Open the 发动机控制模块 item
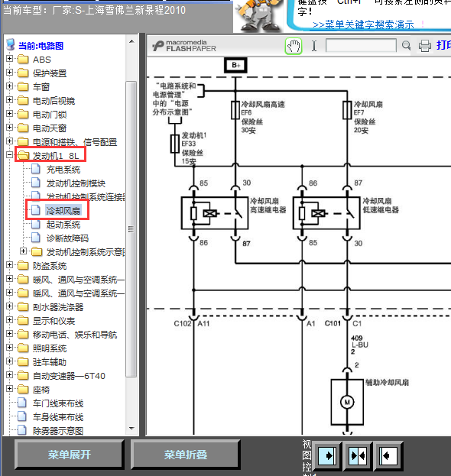451x476 pixels. [76, 183]
